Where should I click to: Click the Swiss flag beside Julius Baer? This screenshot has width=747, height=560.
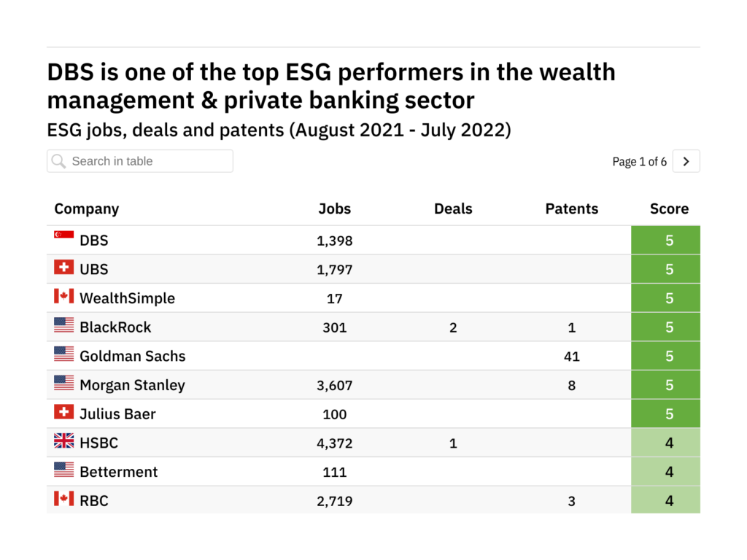pos(64,413)
